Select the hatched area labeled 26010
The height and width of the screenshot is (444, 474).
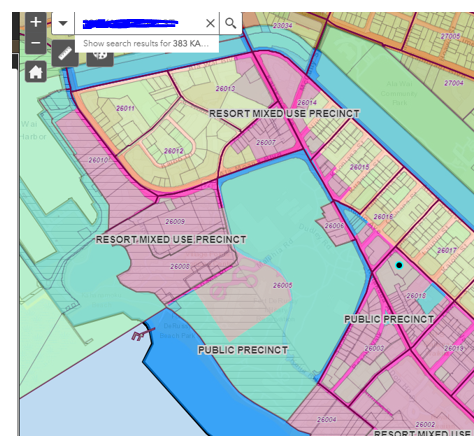[x=98, y=160]
